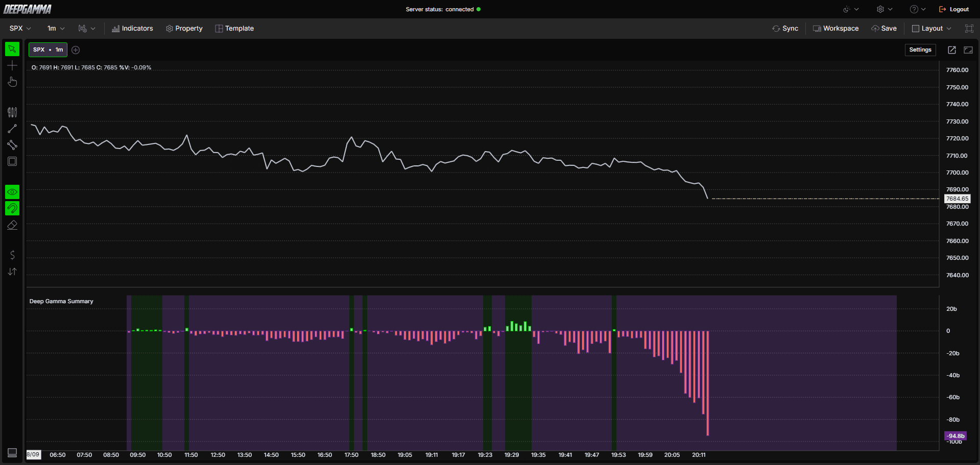The image size is (980, 465).
Task: Open the chart type dropdown
Action: click(86, 29)
